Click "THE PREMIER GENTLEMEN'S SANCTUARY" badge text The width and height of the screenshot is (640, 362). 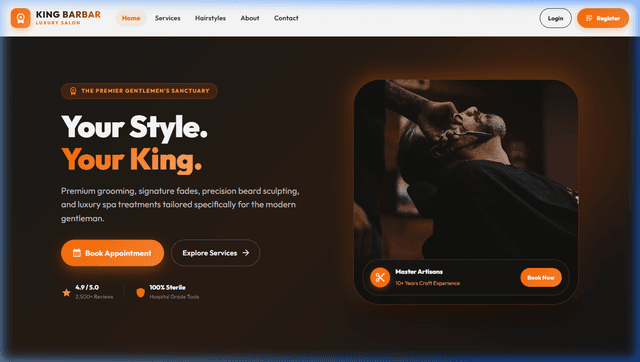pos(145,91)
